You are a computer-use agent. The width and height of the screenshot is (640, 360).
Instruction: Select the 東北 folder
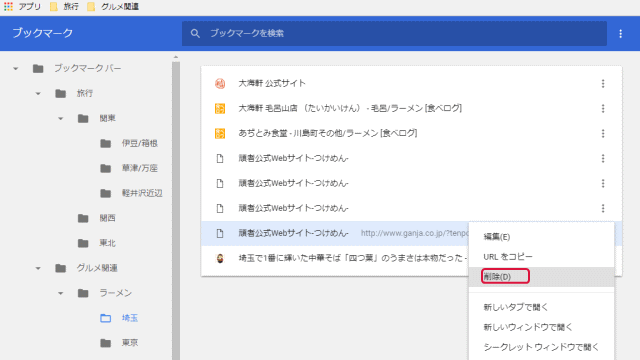tap(107, 243)
